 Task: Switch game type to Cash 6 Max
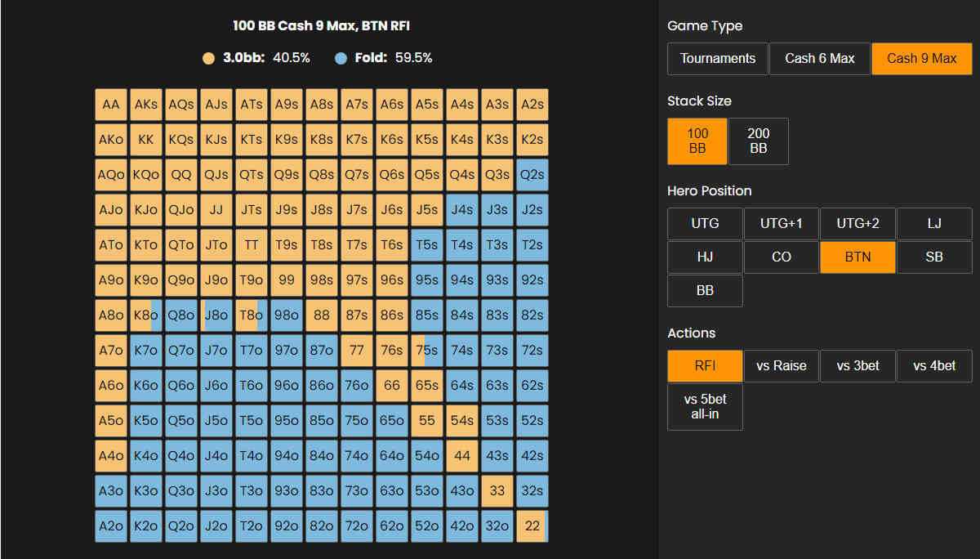pos(819,59)
